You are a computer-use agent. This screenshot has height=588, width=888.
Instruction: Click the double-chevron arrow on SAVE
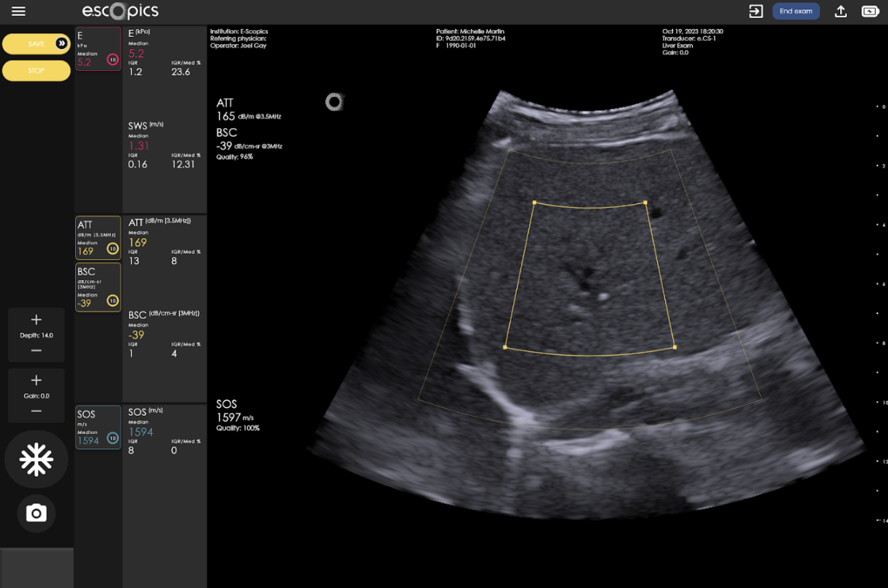tap(62, 44)
